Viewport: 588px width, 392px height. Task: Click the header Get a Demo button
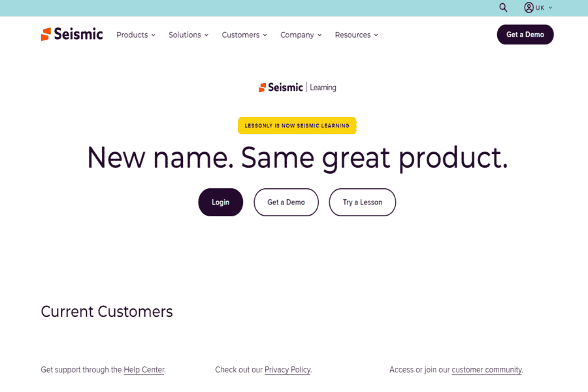tap(525, 35)
